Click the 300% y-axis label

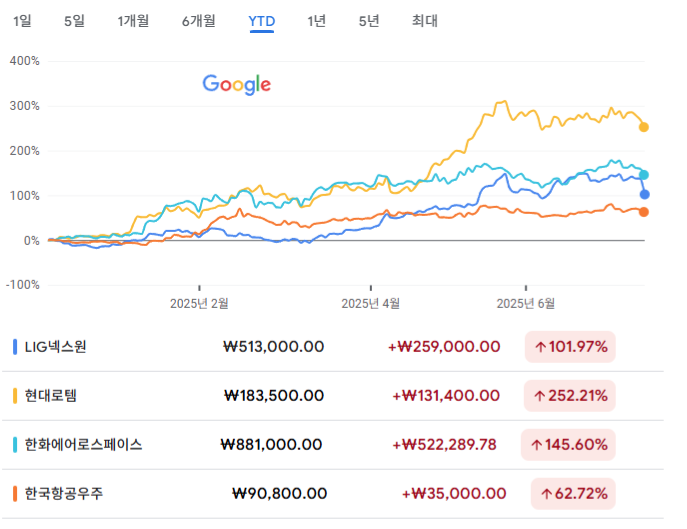click(25, 106)
